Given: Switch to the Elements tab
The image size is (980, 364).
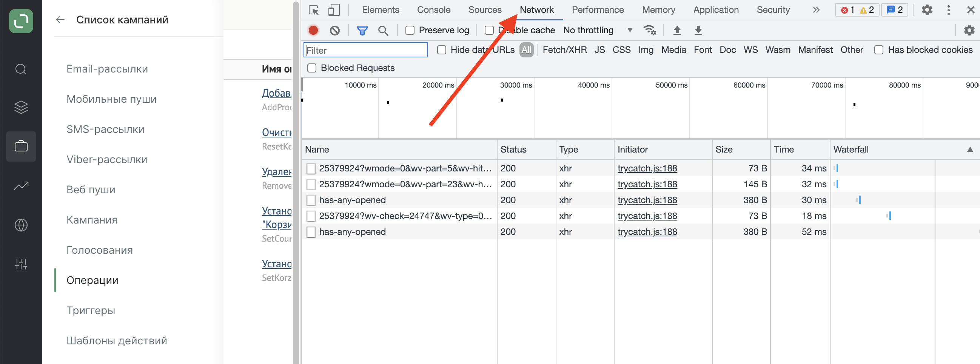Looking at the screenshot, I should 381,10.
